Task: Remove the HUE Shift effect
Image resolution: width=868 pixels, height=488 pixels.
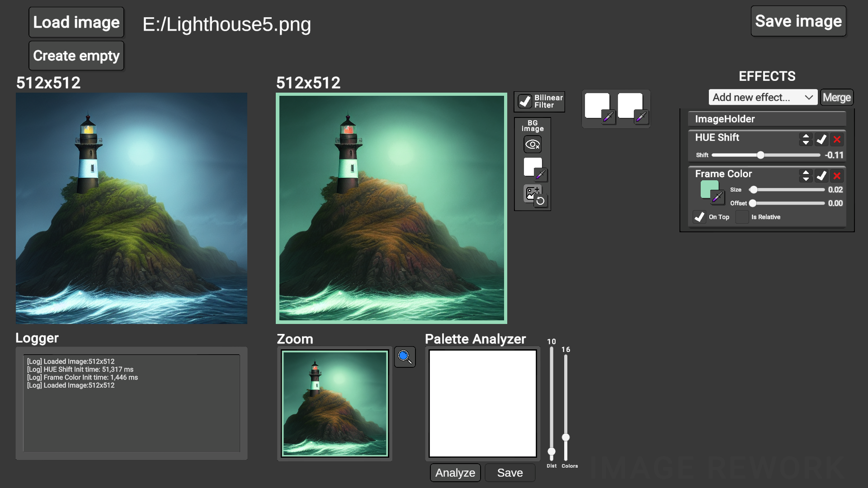Action: point(837,139)
